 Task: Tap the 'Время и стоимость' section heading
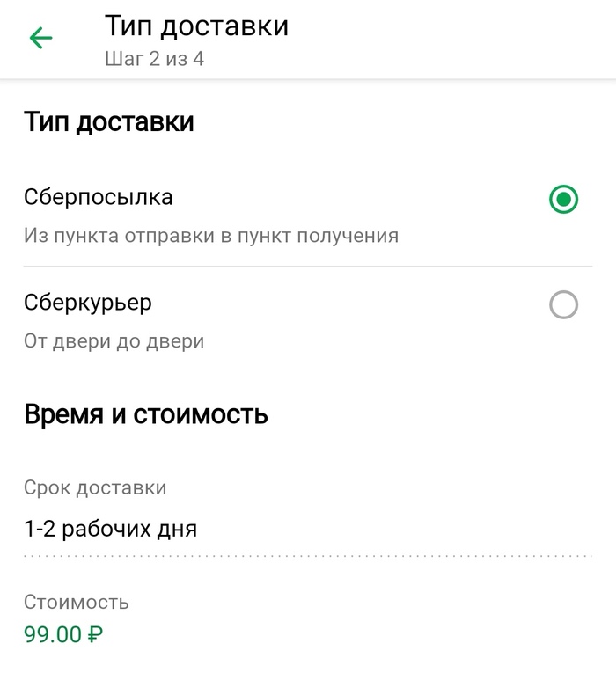[x=145, y=413]
